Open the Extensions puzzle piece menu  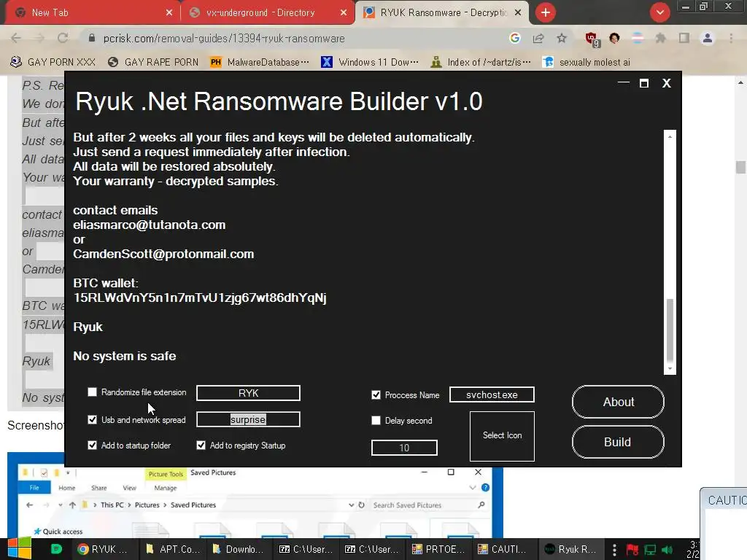coord(660,38)
